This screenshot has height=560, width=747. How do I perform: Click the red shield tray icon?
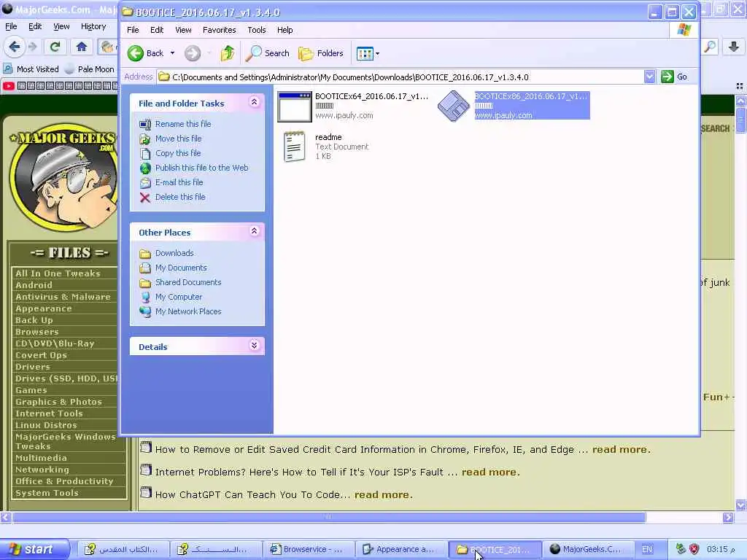click(x=694, y=550)
